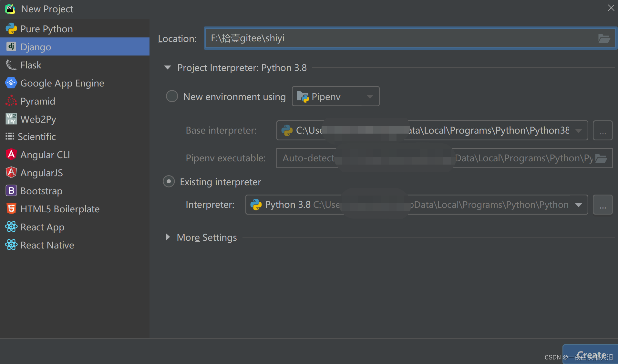Viewport: 618px width, 364px height.
Task: Browse folder icon in Location field
Action: click(x=604, y=38)
